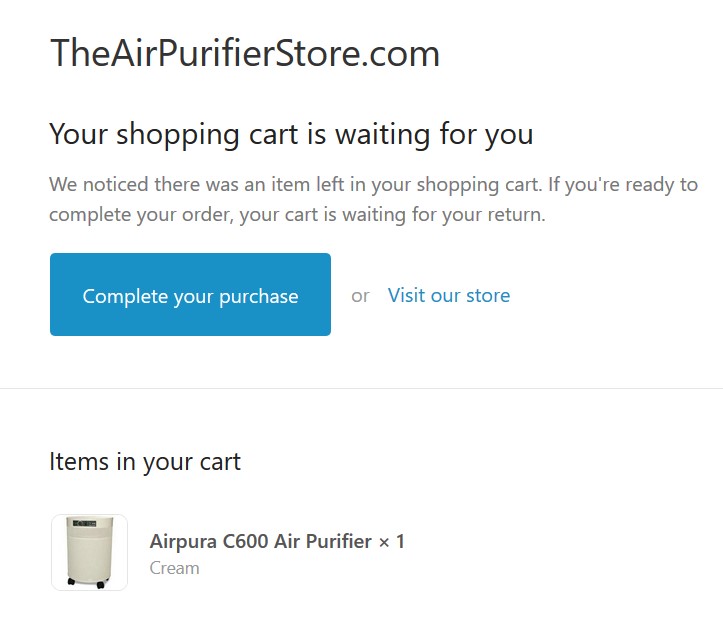Click the word Airpura in the product title
This screenshot has height=621, width=723.
point(183,542)
